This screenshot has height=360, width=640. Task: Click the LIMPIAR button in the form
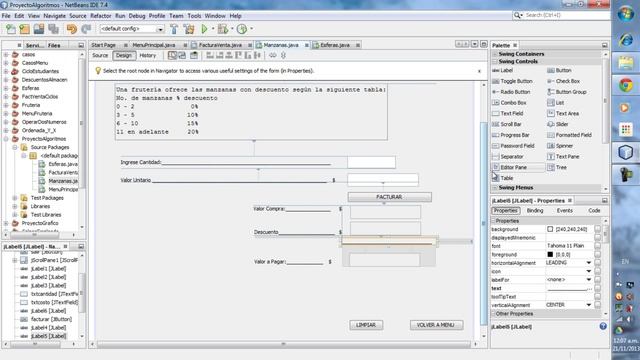[x=366, y=325]
